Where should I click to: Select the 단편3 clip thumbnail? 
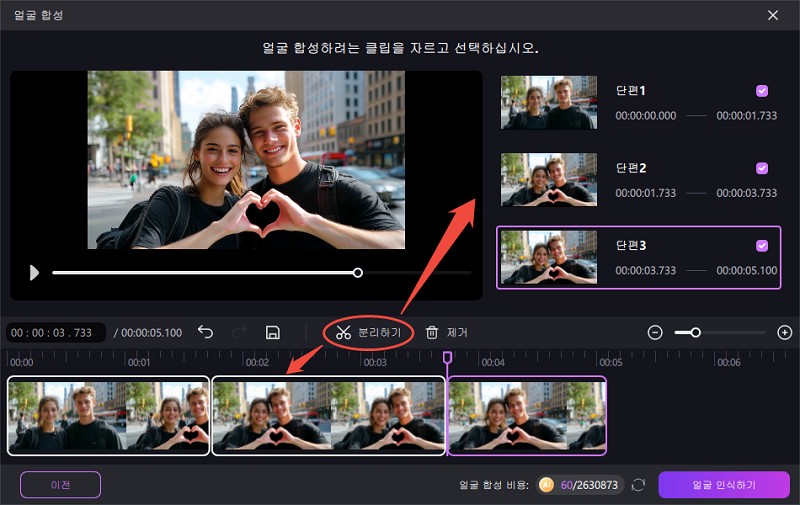click(549, 257)
